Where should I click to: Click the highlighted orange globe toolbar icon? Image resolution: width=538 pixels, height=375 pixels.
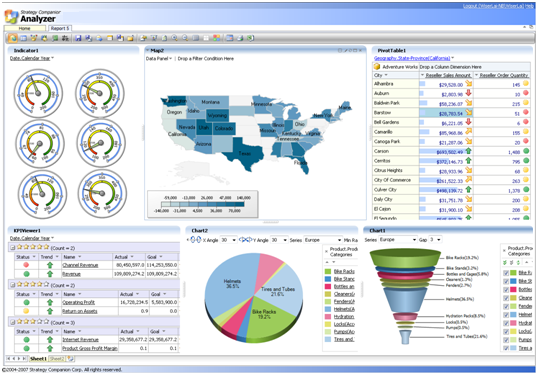(13, 38)
